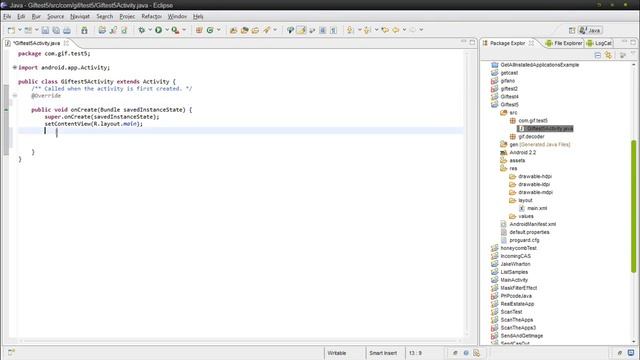640x360 pixels.
Task: Maximize the editor area icon
Action: click(472, 42)
